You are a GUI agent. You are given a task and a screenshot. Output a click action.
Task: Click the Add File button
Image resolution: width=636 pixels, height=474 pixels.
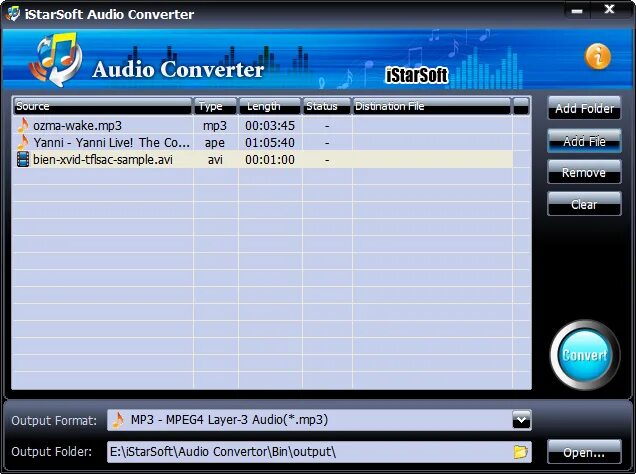pyautogui.click(x=584, y=141)
